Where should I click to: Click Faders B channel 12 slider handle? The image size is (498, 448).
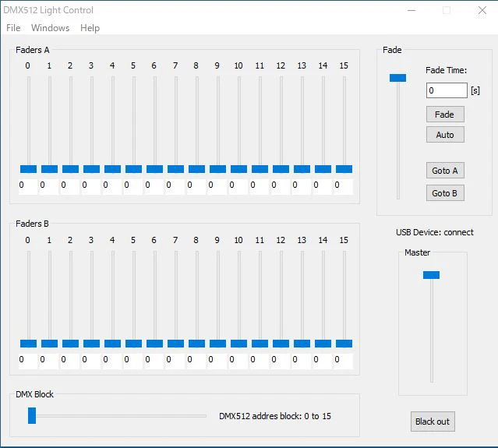(x=281, y=344)
